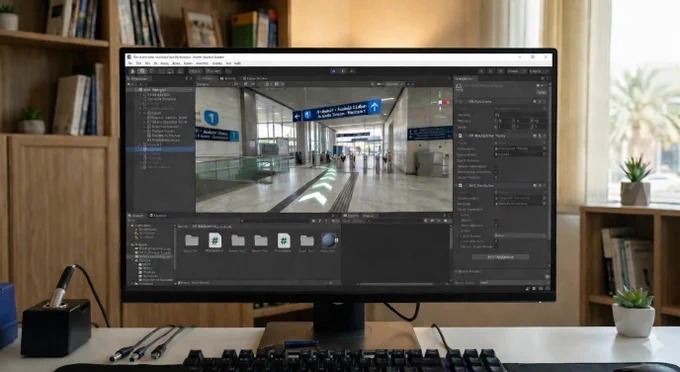Switch to the Asset Store tab
680x372 pixels.
click(x=255, y=78)
